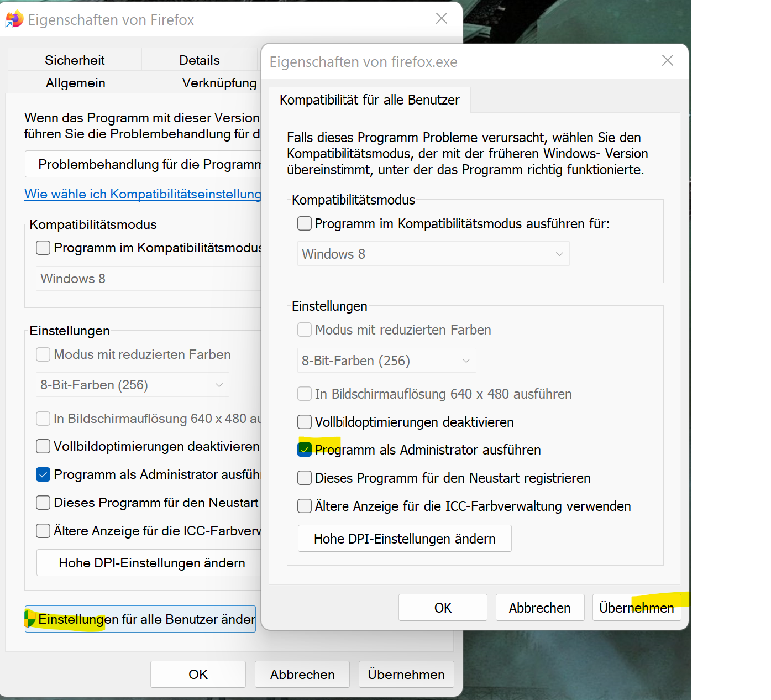Switch to the Allgemein tab
Viewport: 771px width, 700px height.
pyautogui.click(x=76, y=82)
